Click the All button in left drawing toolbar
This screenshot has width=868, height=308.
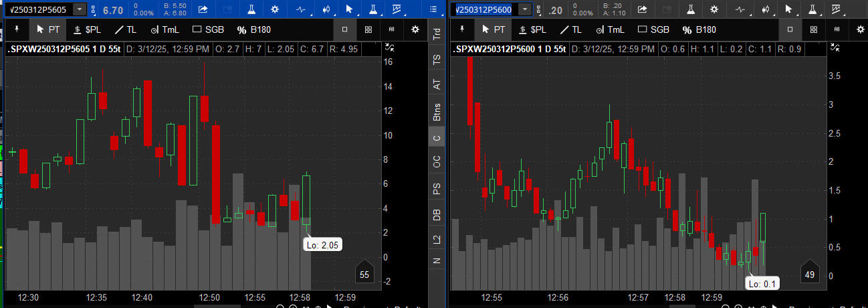(392, 29)
